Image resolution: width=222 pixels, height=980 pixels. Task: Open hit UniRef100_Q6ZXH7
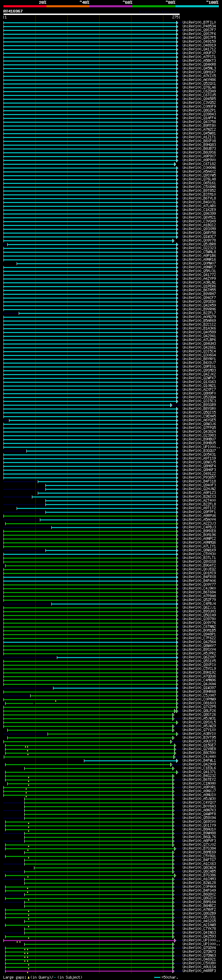(x=199, y=657)
